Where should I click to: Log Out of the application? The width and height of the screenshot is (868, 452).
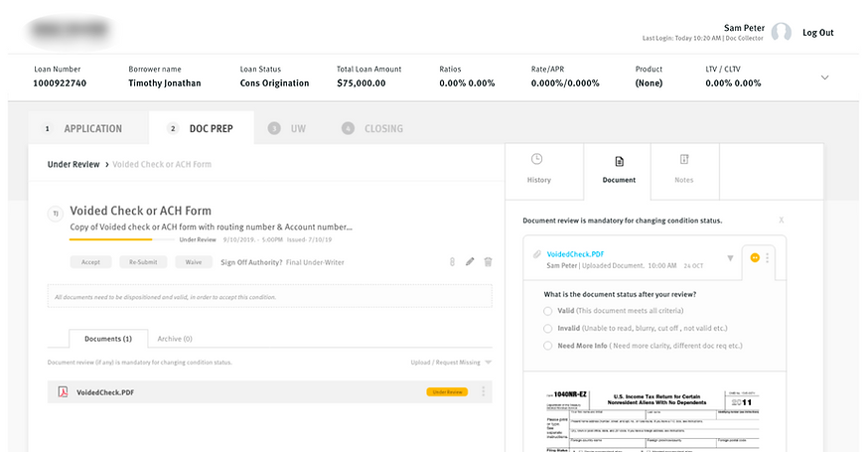tap(817, 33)
